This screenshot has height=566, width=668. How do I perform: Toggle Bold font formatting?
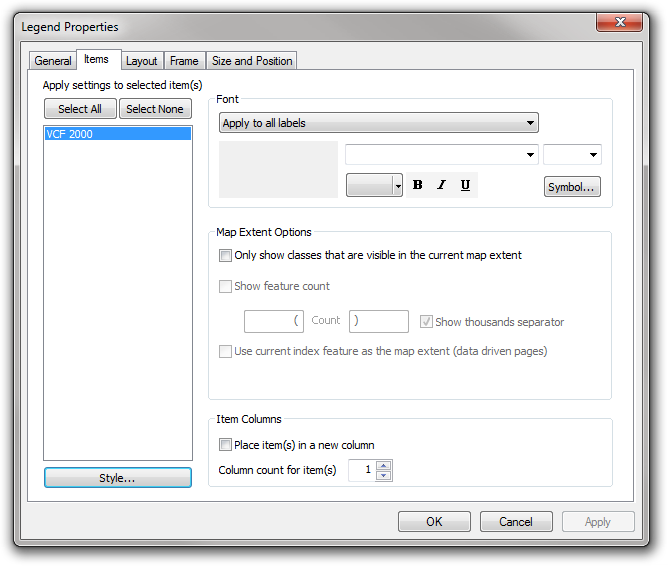coord(418,185)
